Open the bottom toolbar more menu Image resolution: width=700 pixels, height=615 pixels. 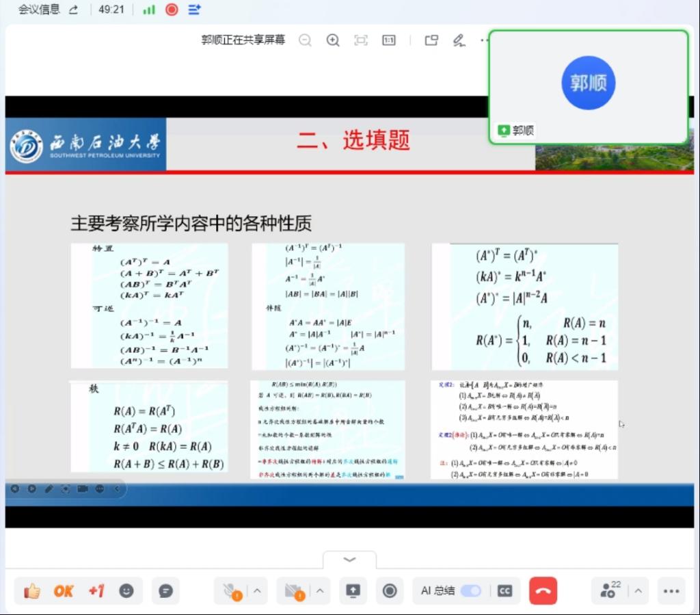671,591
